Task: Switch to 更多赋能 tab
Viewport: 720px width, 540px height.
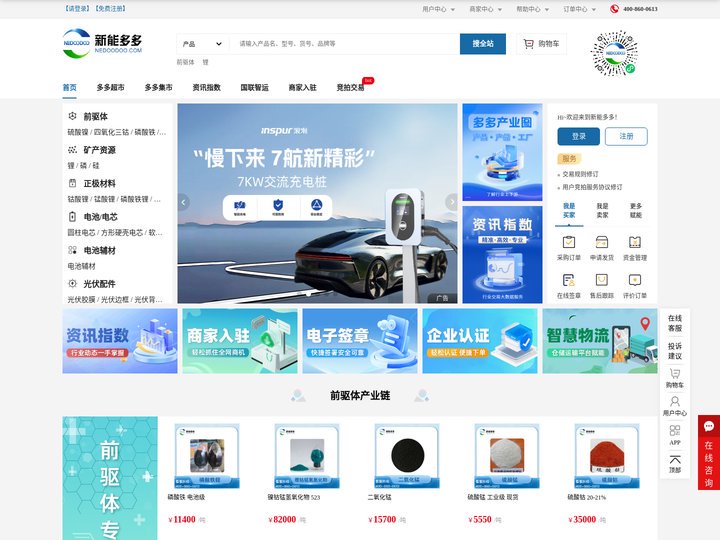Action: point(636,211)
